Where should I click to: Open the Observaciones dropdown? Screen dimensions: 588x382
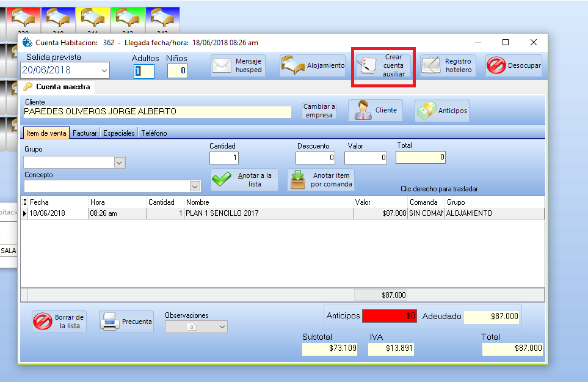[222, 327]
